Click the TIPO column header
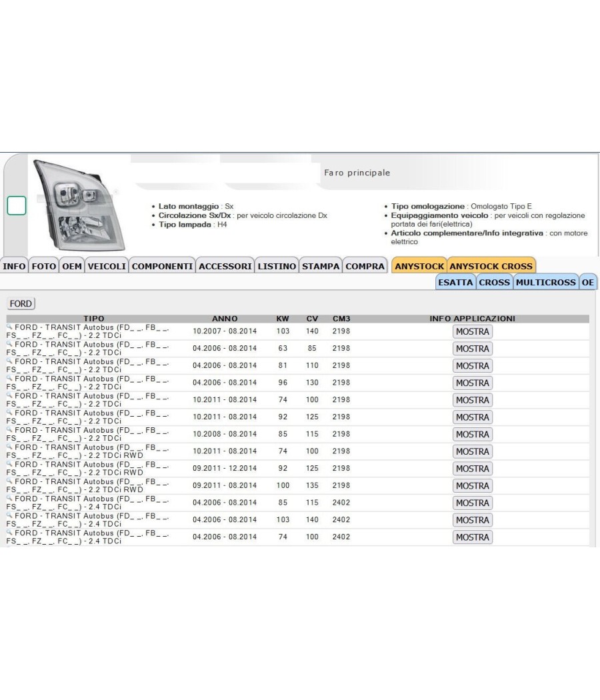The width and height of the screenshot is (600, 700). coord(94,319)
